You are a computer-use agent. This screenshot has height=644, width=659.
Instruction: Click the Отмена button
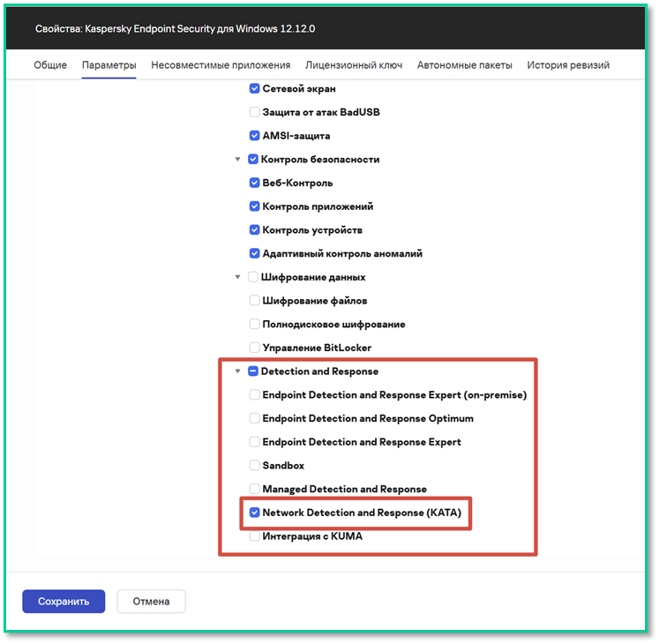coord(151,601)
